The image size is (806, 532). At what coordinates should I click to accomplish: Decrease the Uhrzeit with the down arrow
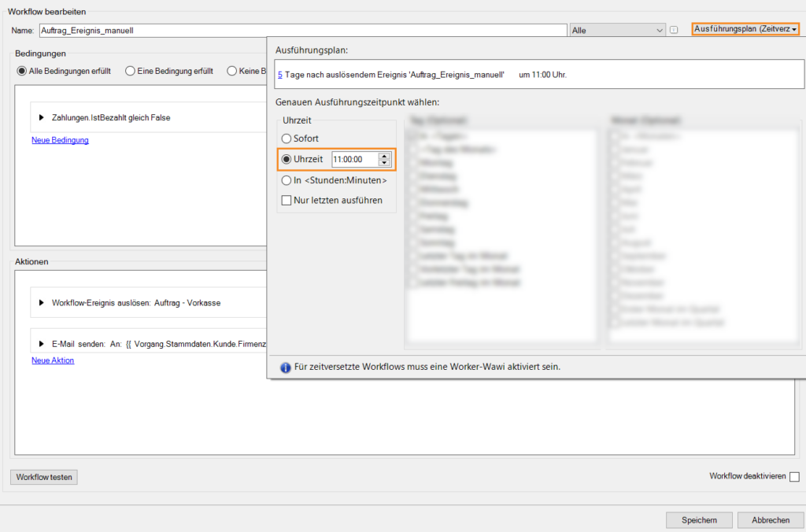pos(384,163)
